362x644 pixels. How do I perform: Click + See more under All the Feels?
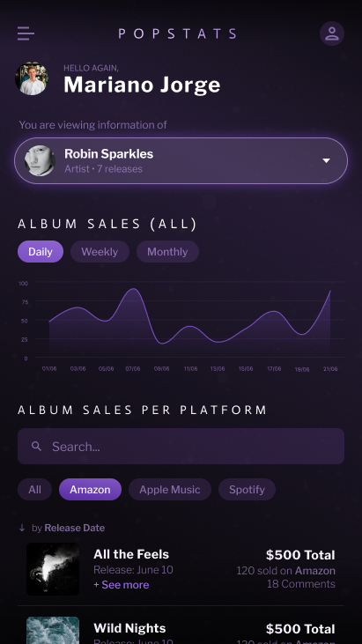tap(121, 584)
